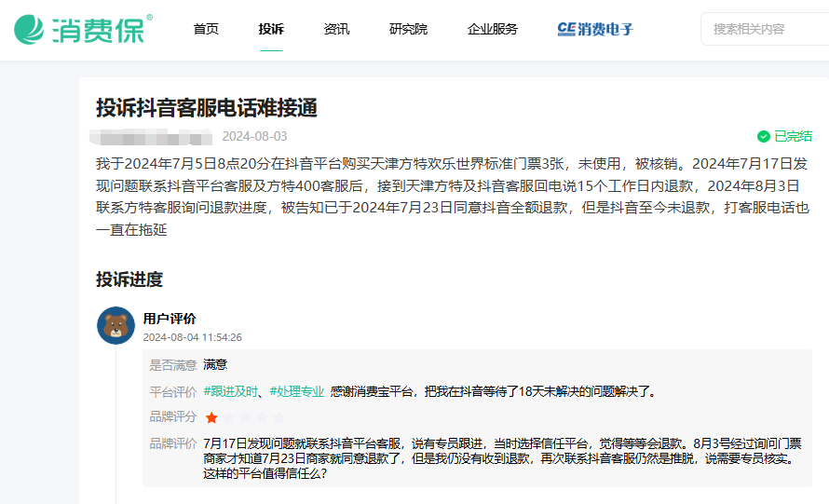
Task: Go to the 首页 nav item
Action: pyautogui.click(x=206, y=29)
